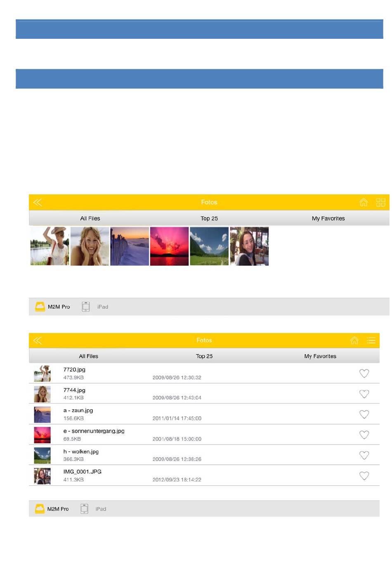Go back using arrows in list view

tap(38, 340)
